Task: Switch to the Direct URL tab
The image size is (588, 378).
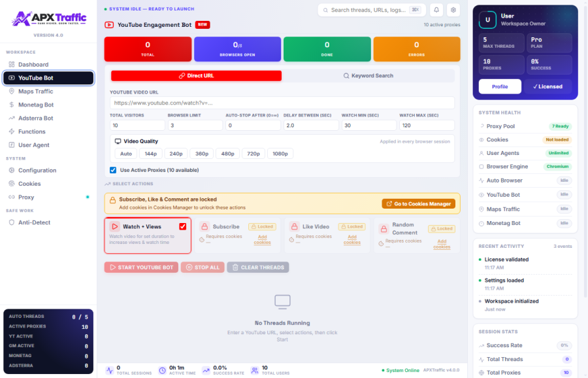Action: 196,75
